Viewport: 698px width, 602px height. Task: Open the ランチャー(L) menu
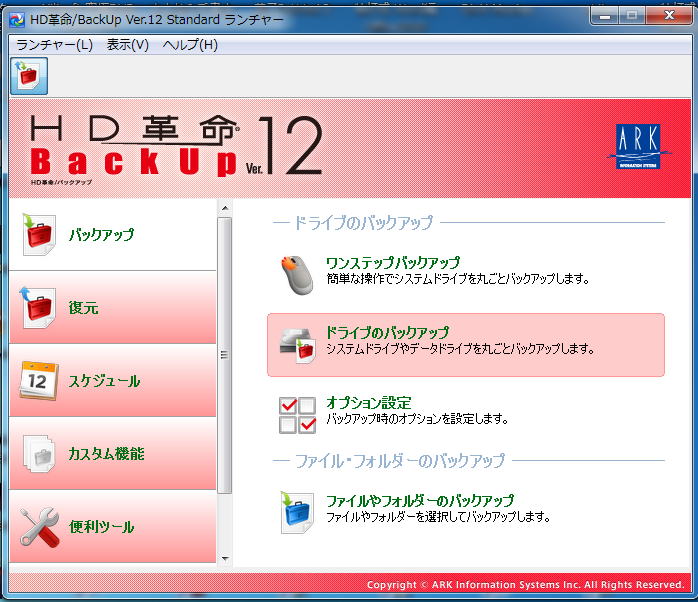54,45
